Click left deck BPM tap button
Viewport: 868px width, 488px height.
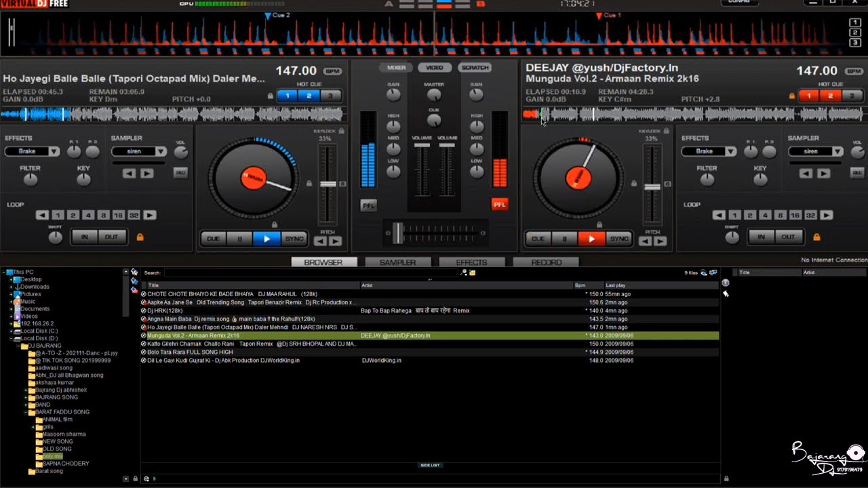pos(332,71)
